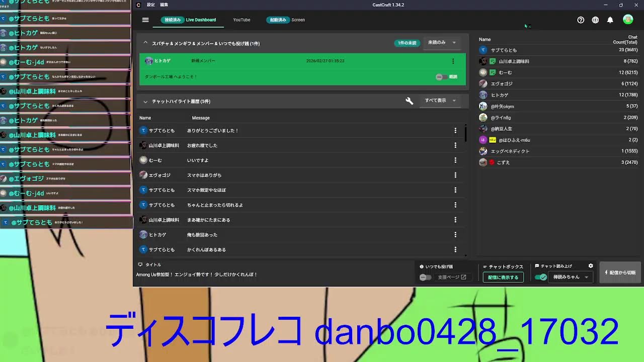Click こずえ avatar in the viewer list
644x362 pixels.
[483, 162]
